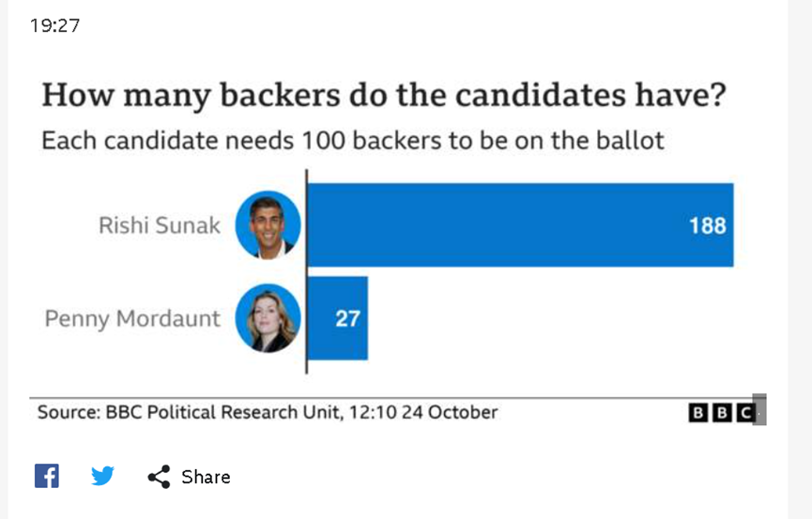Image resolution: width=812 pixels, height=519 pixels.
Task: Click the BBC logo in chart footer
Action: pos(722,413)
